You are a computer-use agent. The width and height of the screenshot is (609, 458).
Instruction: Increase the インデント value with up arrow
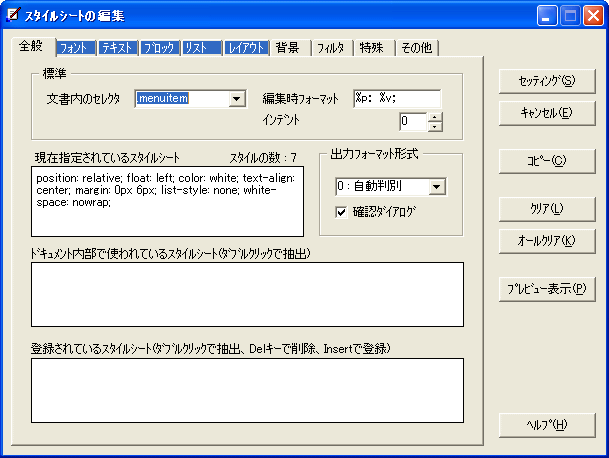(x=435, y=117)
